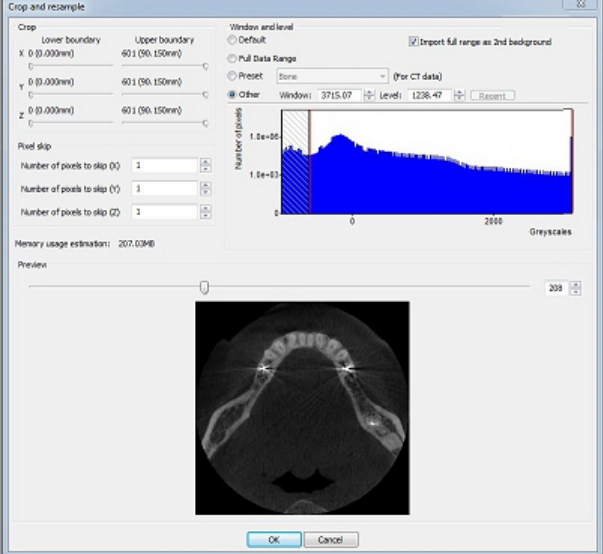Decrease the Level value with down arrow
Viewport: 603px width, 554px height.
click(x=459, y=98)
